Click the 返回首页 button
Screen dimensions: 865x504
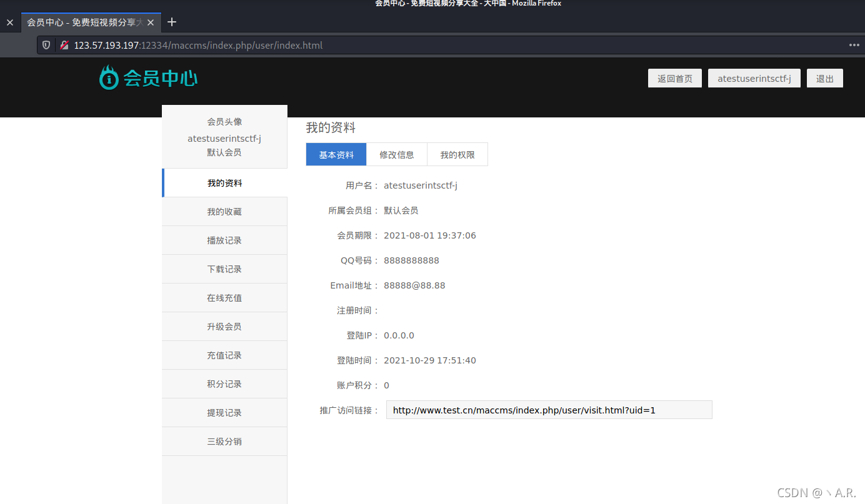tap(675, 79)
